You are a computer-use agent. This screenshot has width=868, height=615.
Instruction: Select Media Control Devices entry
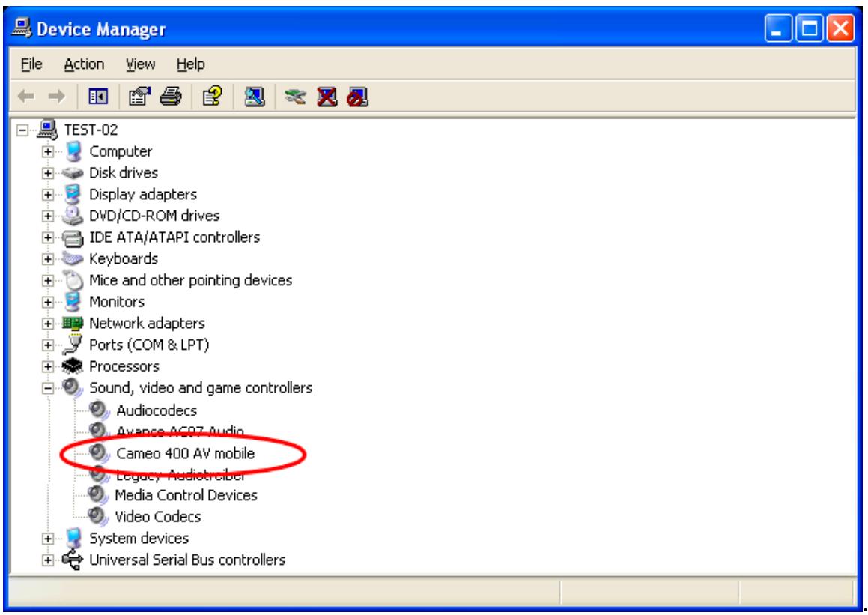(x=186, y=495)
